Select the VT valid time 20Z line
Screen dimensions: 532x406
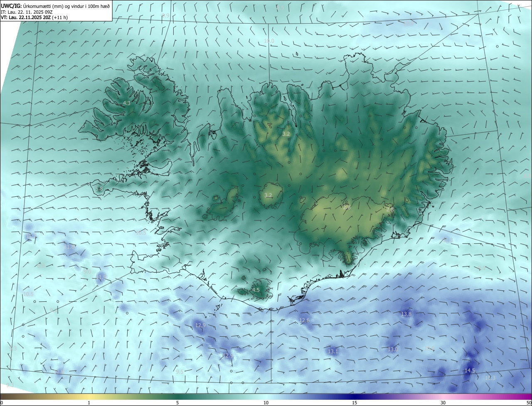click(34, 17)
